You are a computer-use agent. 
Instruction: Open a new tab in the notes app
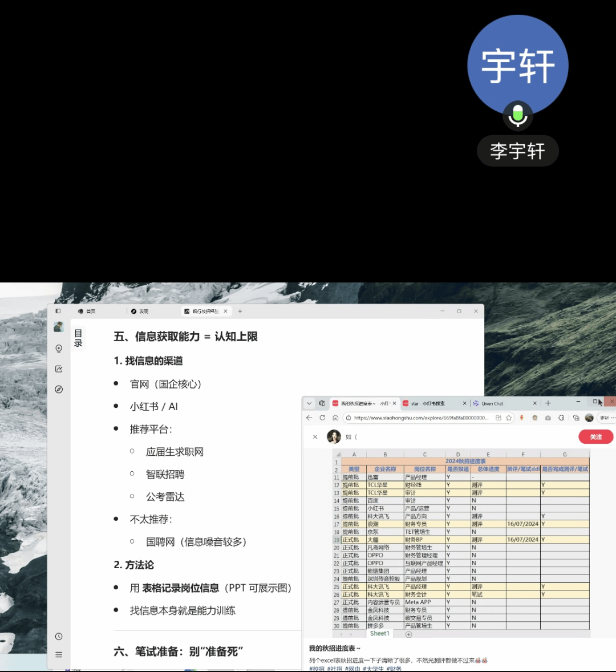240,311
